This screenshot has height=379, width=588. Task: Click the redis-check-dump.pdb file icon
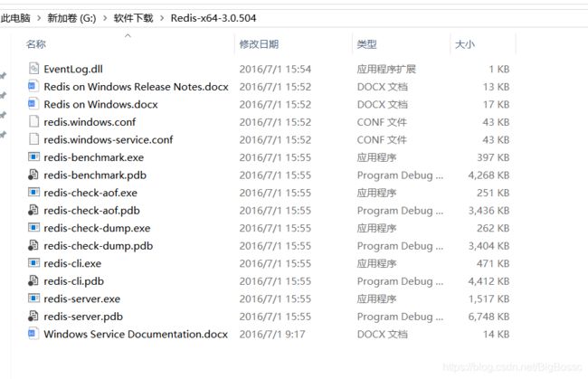pos(33,245)
